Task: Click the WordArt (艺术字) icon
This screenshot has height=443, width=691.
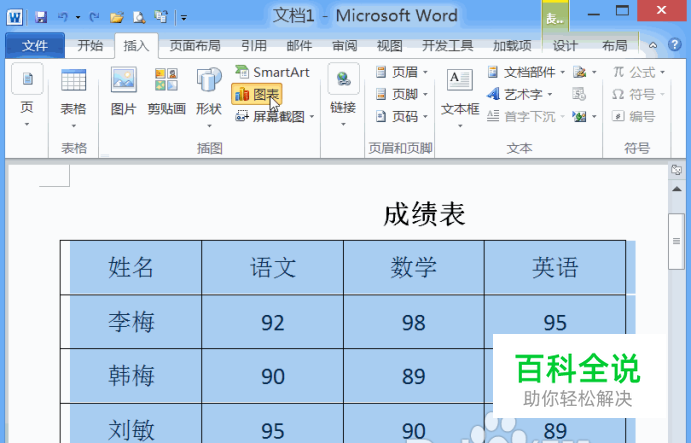Action: click(493, 94)
